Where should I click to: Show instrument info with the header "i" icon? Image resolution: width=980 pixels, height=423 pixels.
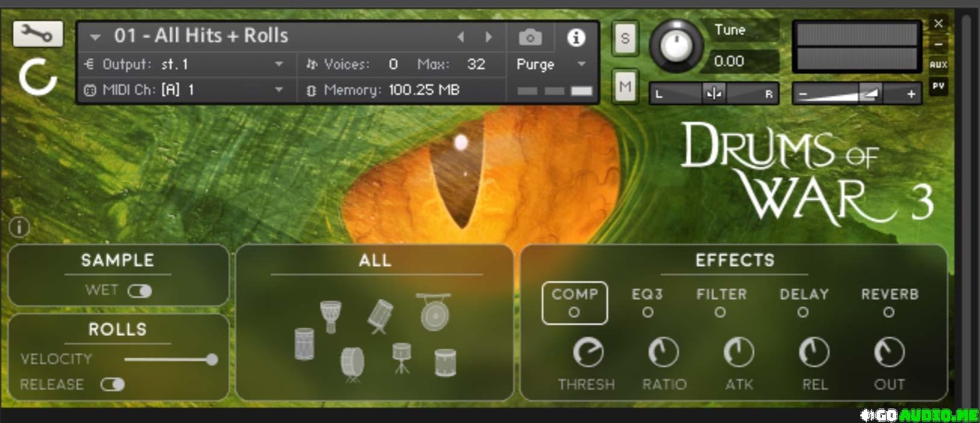(576, 38)
